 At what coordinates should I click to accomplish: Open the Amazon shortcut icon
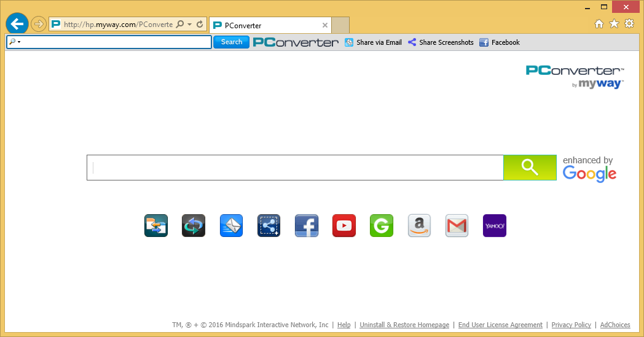click(419, 226)
